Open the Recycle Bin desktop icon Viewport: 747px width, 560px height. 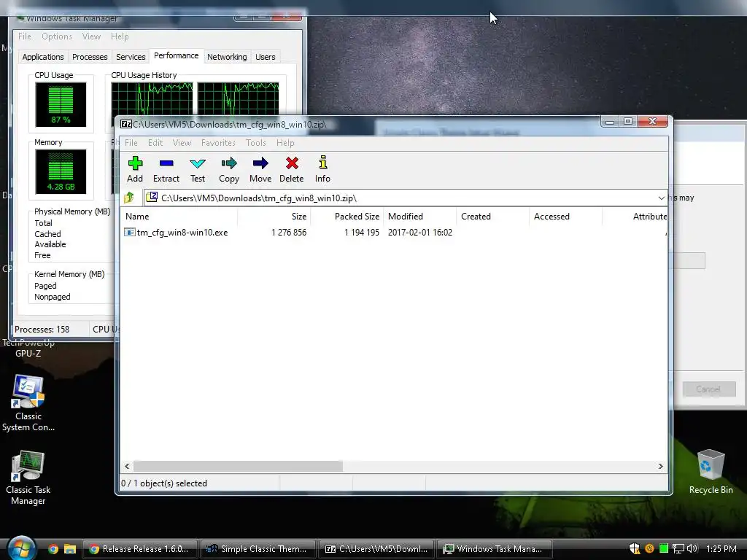click(711, 472)
